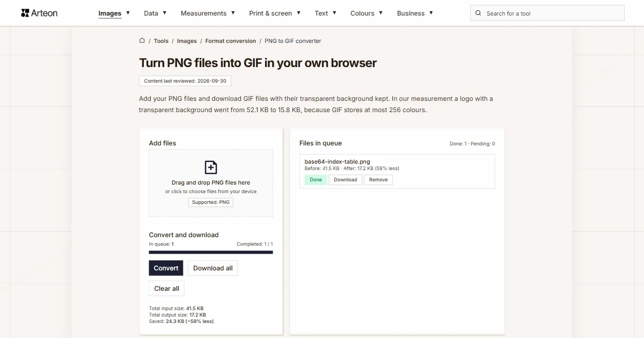
Task: Click the conversion progress bar
Action: tap(211, 252)
